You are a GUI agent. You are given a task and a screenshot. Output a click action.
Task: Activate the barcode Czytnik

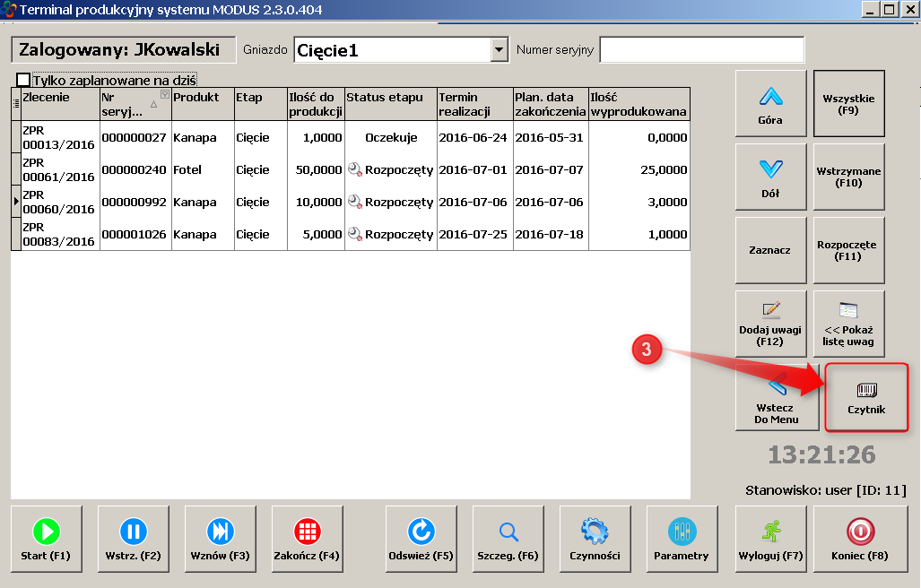pos(865,397)
